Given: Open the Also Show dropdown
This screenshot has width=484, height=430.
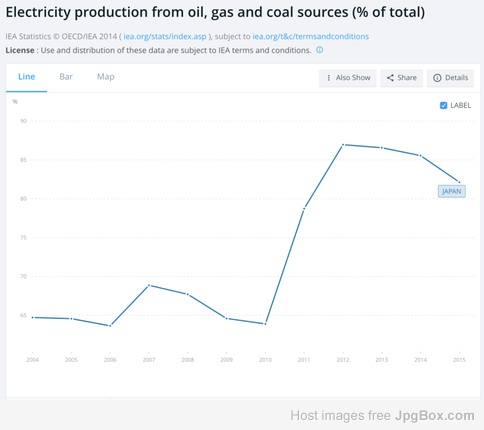Looking at the screenshot, I should (348, 78).
